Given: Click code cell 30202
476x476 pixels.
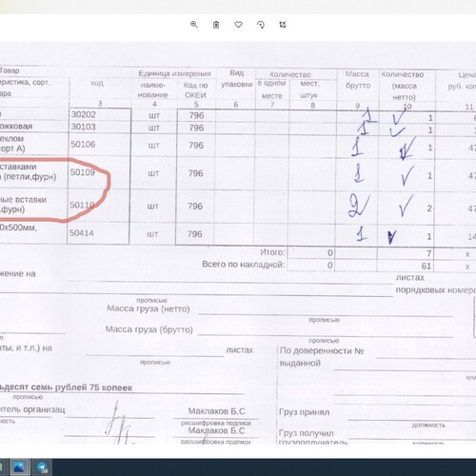Looking at the screenshot, I should 84,114.
